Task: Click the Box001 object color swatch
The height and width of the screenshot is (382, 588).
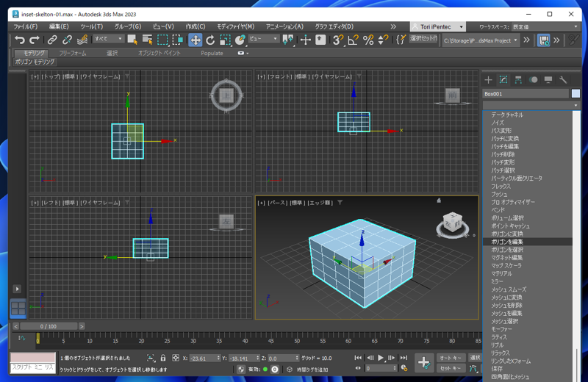Action: pyautogui.click(x=576, y=94)
